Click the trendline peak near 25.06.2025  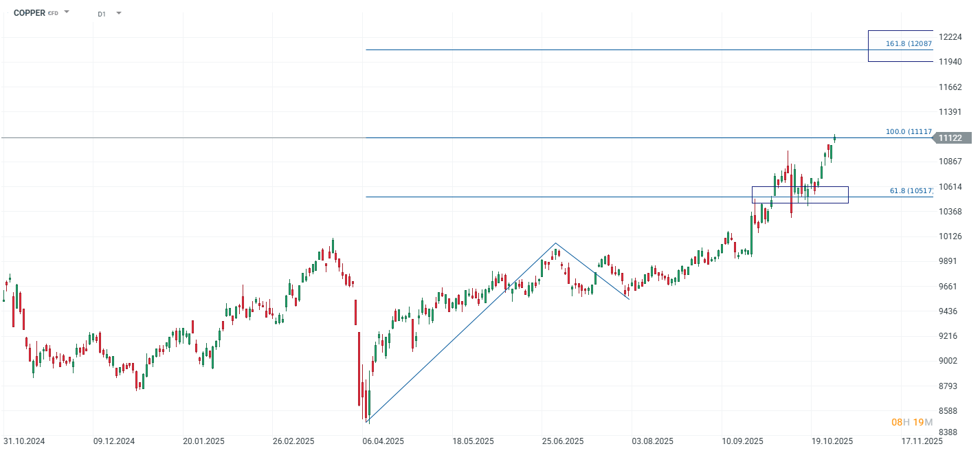point(555,243)
